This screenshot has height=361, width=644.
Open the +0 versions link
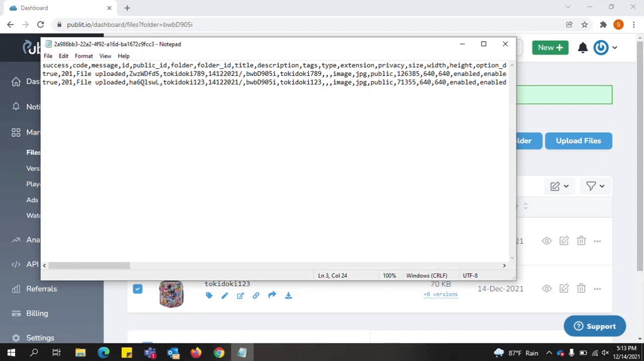tap(440, 294)
